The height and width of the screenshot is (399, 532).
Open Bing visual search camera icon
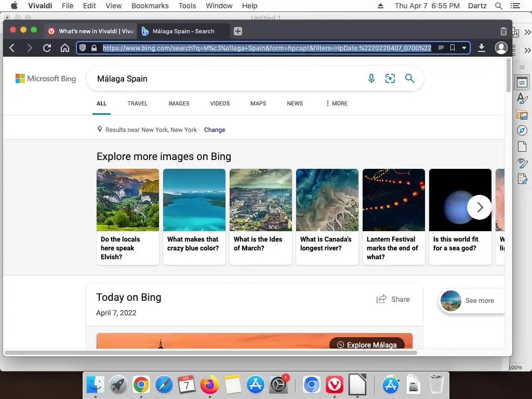tap(390, 78)
